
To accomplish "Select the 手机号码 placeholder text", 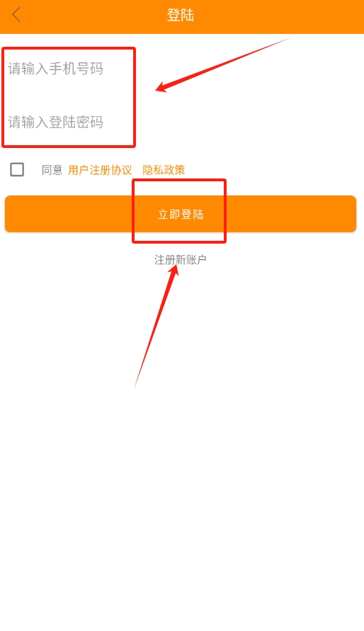I will pos(76,69).
